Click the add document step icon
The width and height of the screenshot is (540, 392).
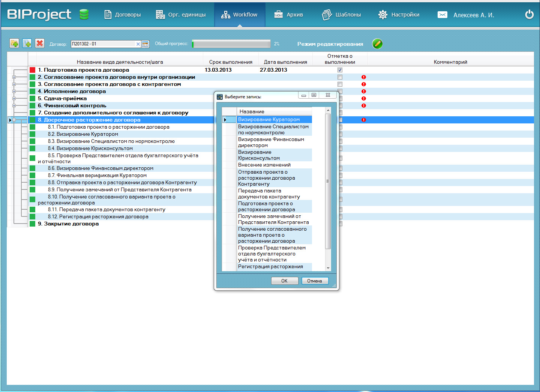click(27, 44)
